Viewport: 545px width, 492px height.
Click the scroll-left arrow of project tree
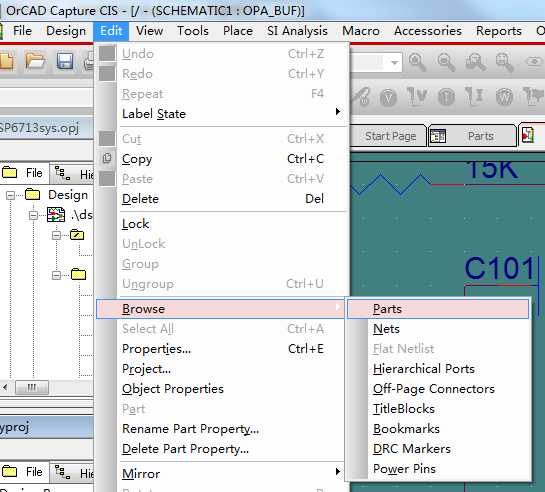5,387
